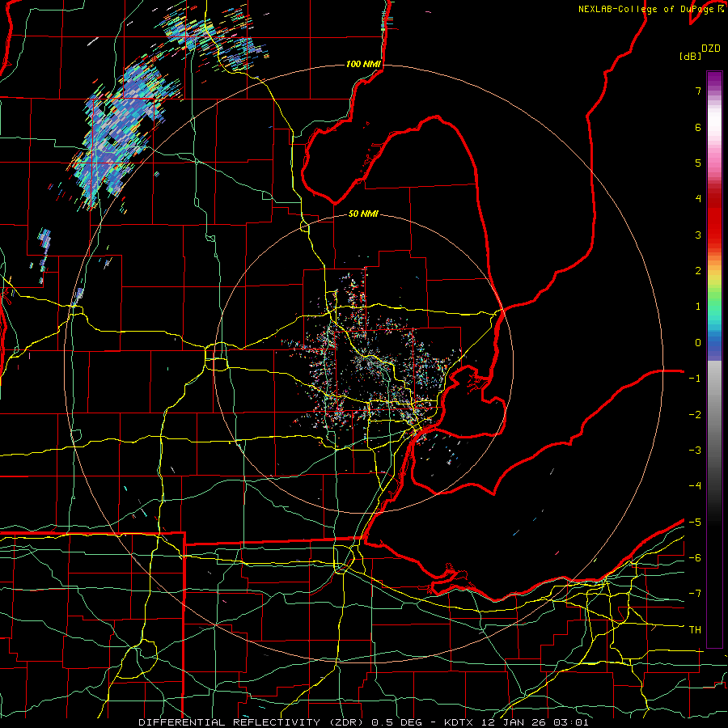This screenshot has width=728, height=728.
Task: Click the DZD product label above the scale
Action: 711,49
